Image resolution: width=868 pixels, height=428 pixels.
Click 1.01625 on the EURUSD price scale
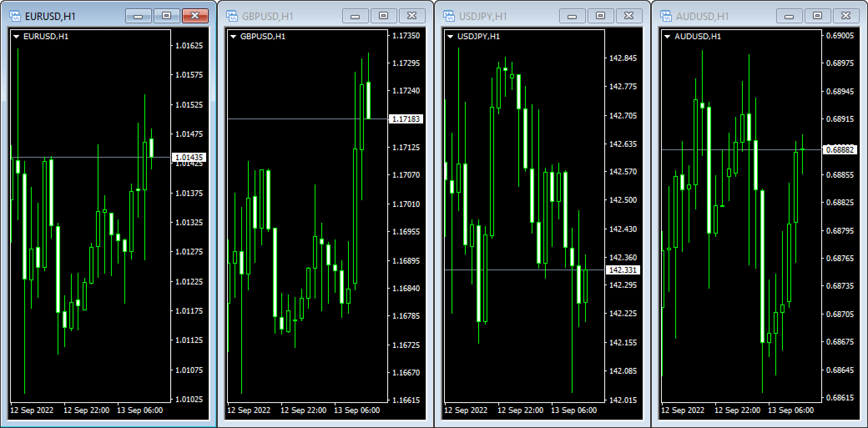189,45
